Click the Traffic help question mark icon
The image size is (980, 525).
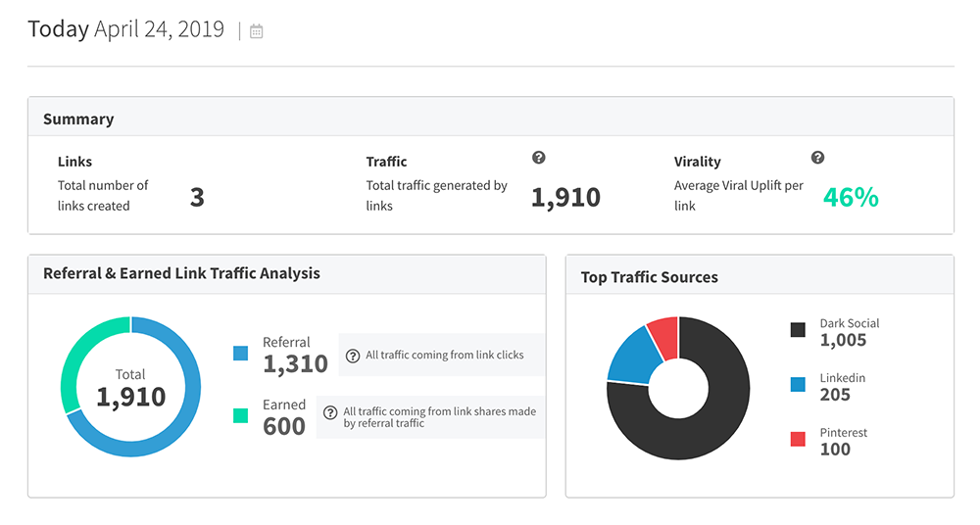[539, 158]
